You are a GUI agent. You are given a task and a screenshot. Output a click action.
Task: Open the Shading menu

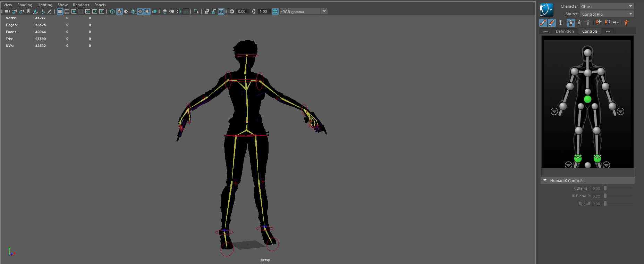[25, 5]
